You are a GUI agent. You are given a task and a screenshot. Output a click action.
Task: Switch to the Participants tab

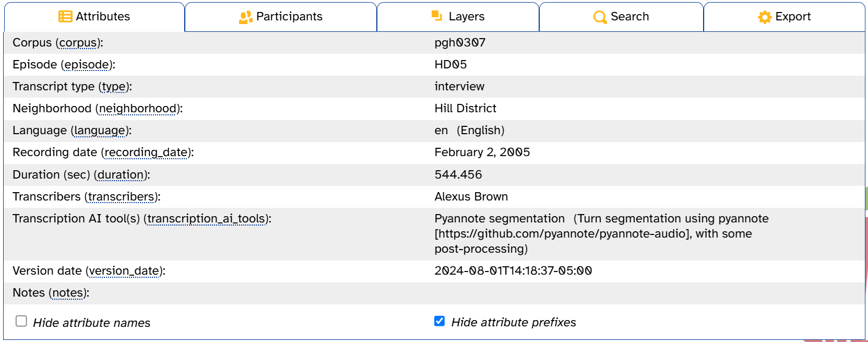281,17
